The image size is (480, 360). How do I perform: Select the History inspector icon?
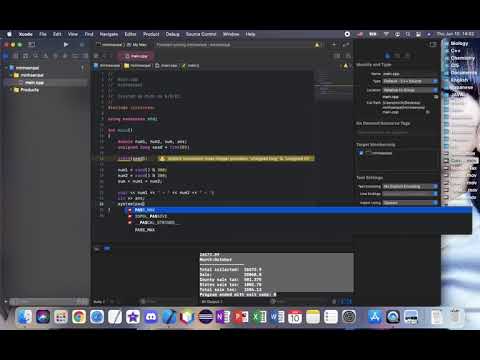[x=397, y=56]
